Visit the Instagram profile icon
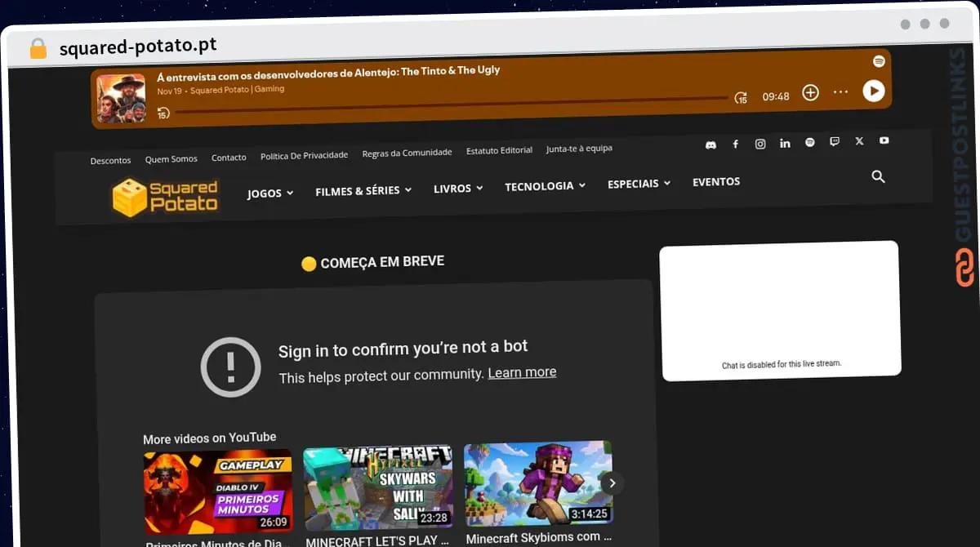Image resolution: width=980 pixels, height=547 pixels. (760, 144)
